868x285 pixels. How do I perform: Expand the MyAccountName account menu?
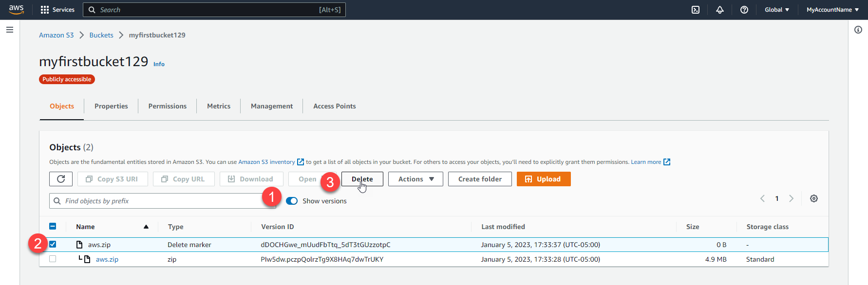[832, 10]
